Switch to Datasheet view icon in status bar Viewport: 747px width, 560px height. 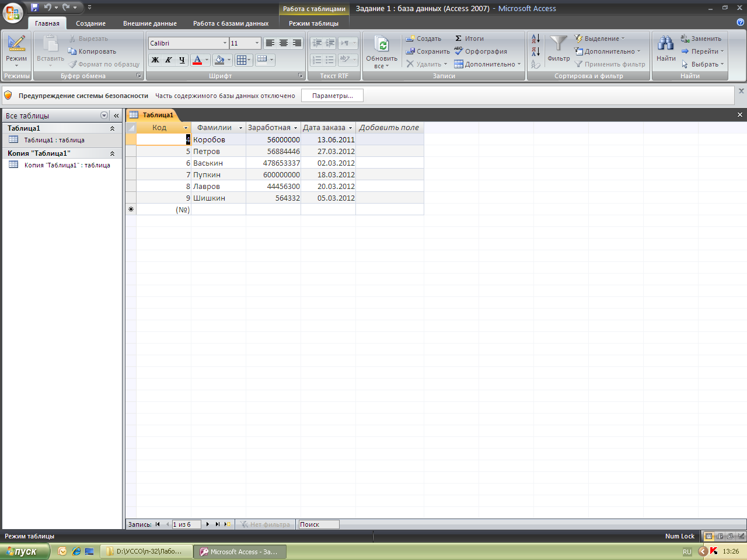pos(709,536)
